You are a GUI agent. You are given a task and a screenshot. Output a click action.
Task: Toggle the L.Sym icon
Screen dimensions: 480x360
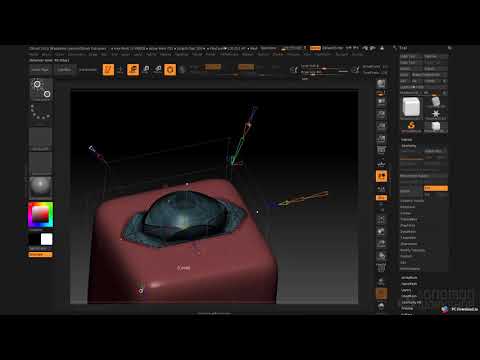(381, 189)
